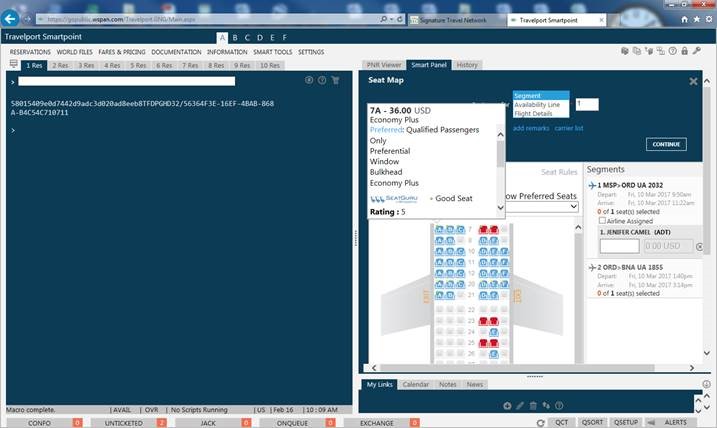Refresh the page in the browser address bar
This screenshot has width=717, height=428.
tap(400, 19)
